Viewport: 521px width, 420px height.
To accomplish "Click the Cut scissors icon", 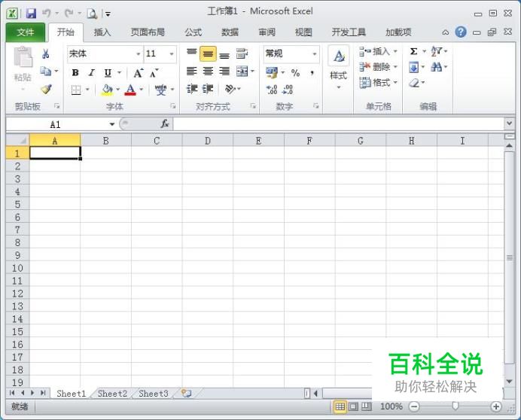I will pyautogui.click(x=45, y=54).
